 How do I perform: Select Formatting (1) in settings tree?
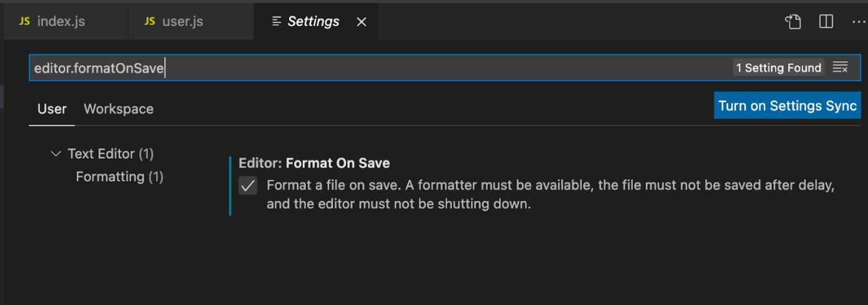119,177
